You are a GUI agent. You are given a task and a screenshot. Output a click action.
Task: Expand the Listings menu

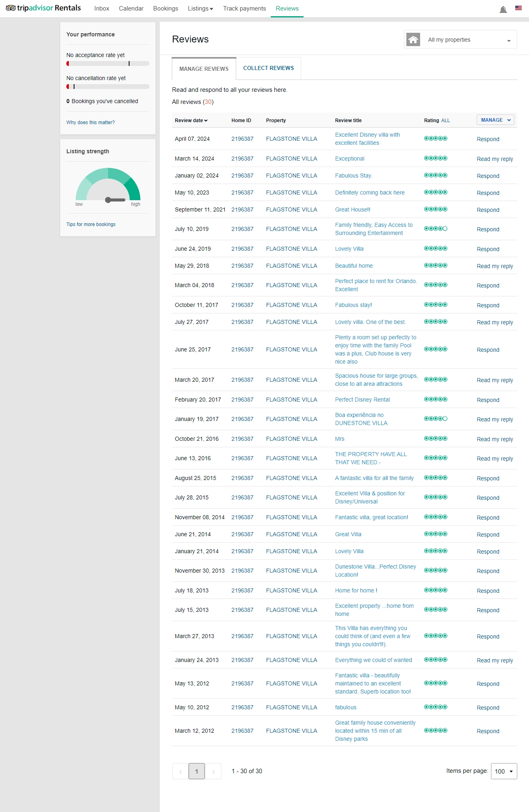200,8
